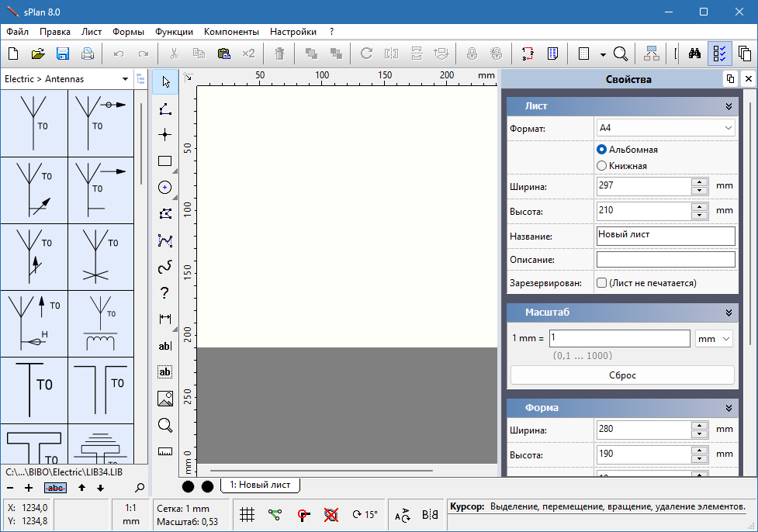Toggle the strikethrough abc label button
758x532 pixels.
coord(55,488)
